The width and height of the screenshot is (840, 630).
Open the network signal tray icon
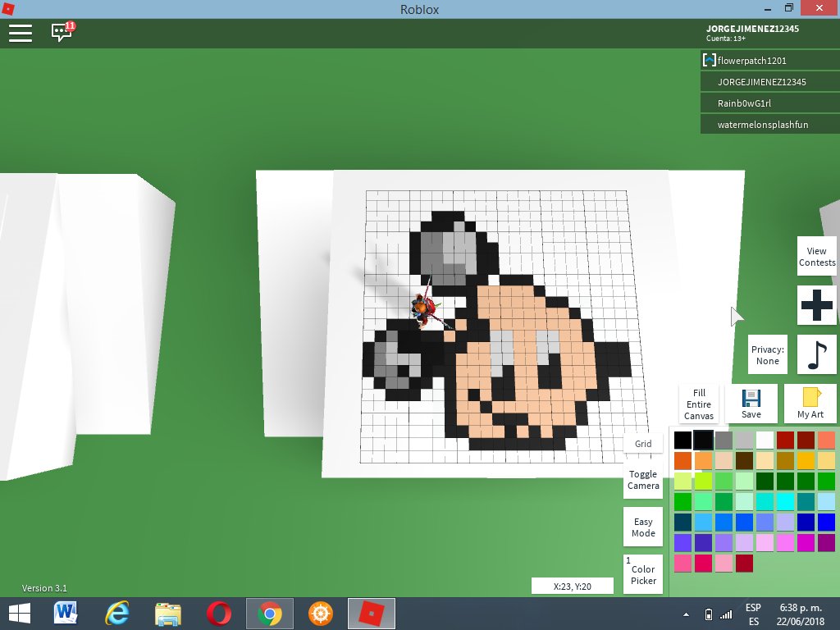click(726, 614)
